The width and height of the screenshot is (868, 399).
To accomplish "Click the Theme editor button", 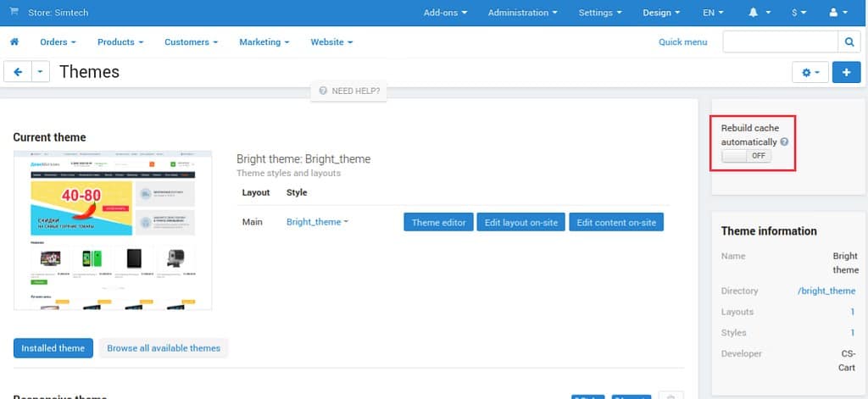I will [438, 223].
